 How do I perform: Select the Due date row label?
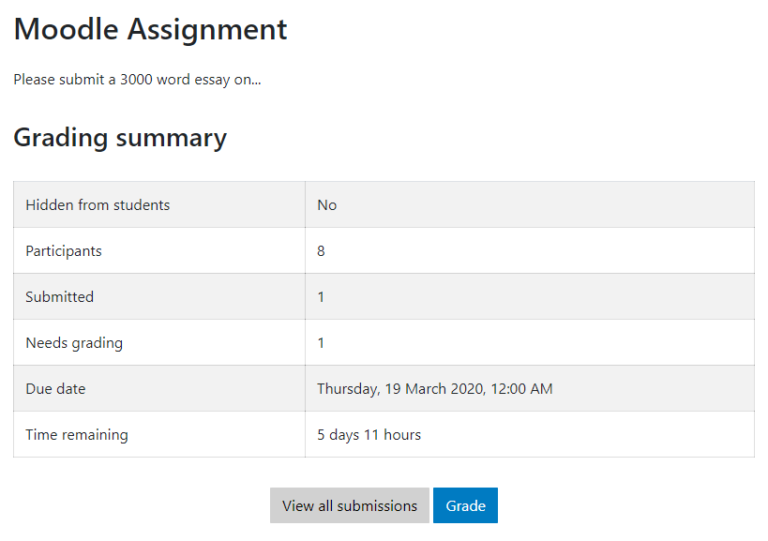[55, 389]
